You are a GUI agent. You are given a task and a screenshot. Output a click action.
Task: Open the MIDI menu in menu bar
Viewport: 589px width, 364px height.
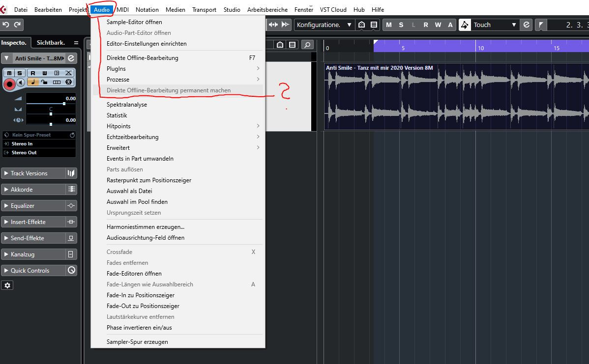(122, 10)
